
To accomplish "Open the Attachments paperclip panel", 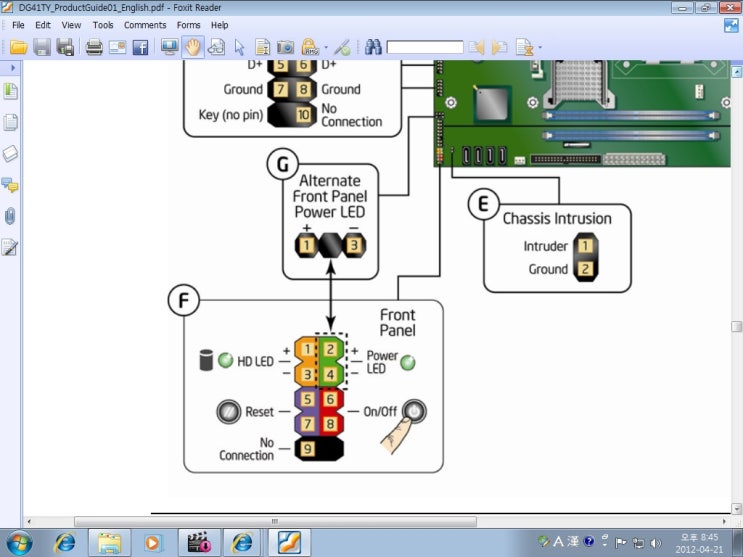I will click(x=11, y=216).
